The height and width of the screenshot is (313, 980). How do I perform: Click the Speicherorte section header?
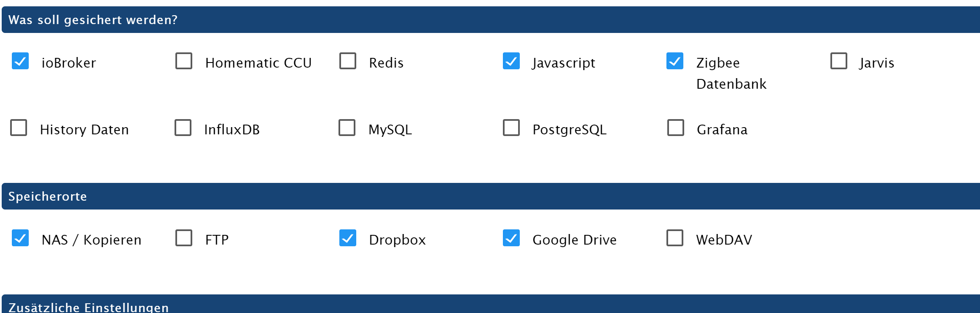click(48, 196)
